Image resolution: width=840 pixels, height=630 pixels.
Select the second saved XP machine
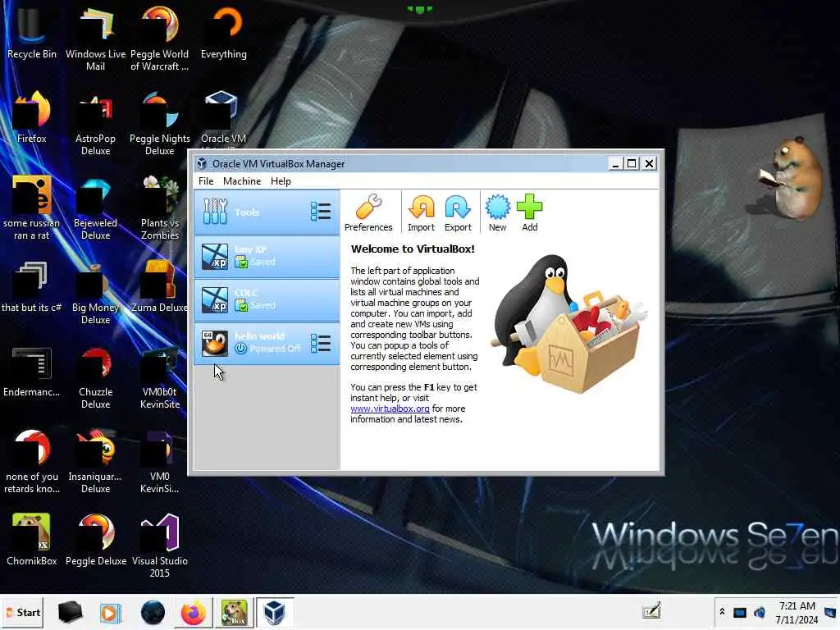267,299
